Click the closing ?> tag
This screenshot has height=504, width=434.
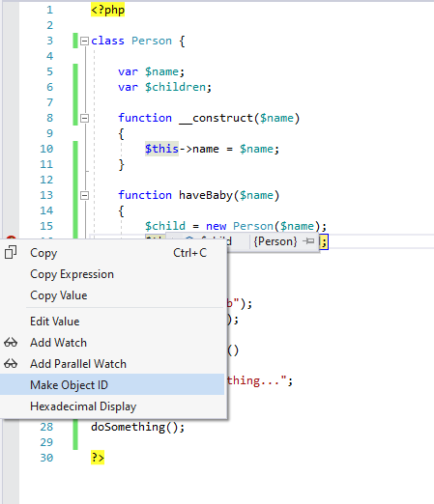coord(98,458)
